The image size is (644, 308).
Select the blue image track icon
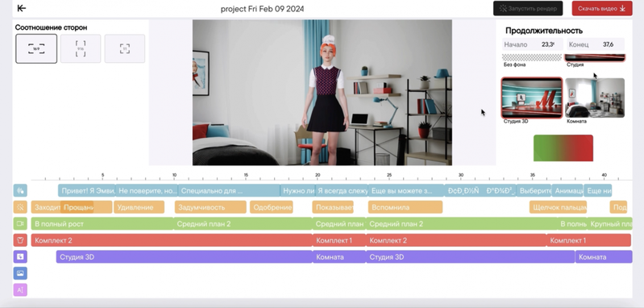click(x=20, y=273)
